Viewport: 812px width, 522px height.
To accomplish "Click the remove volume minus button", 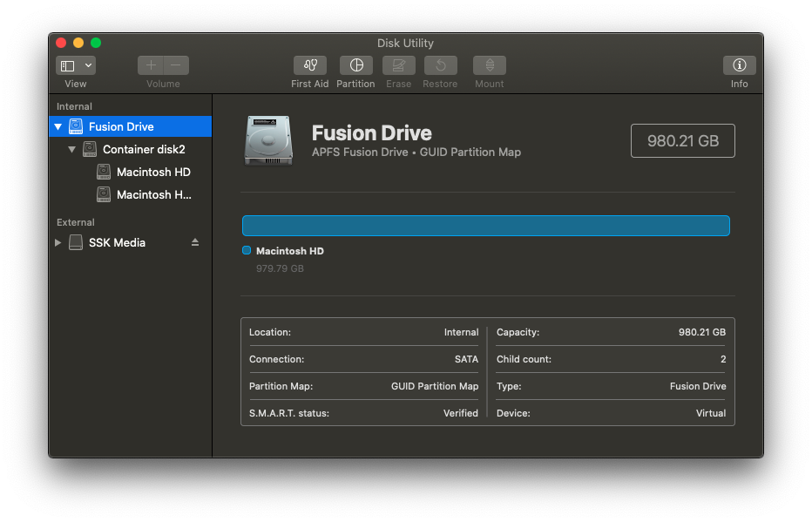I will click(x=176, y=65).
